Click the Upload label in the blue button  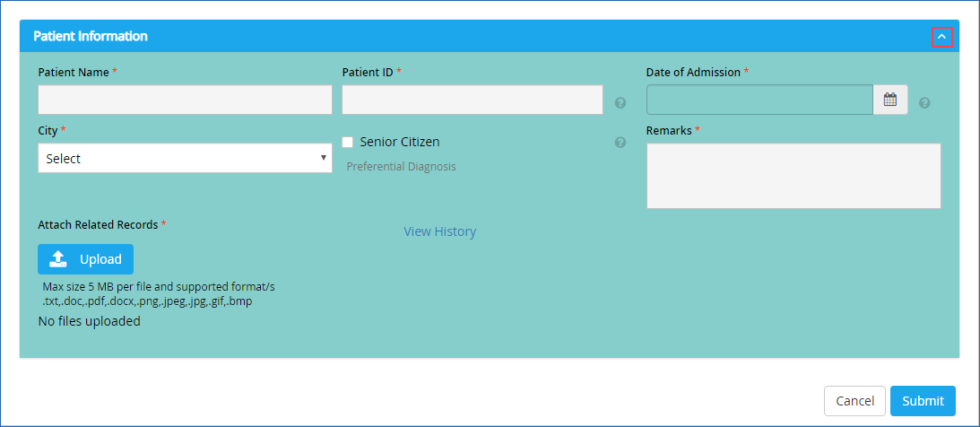pos(100,259)
